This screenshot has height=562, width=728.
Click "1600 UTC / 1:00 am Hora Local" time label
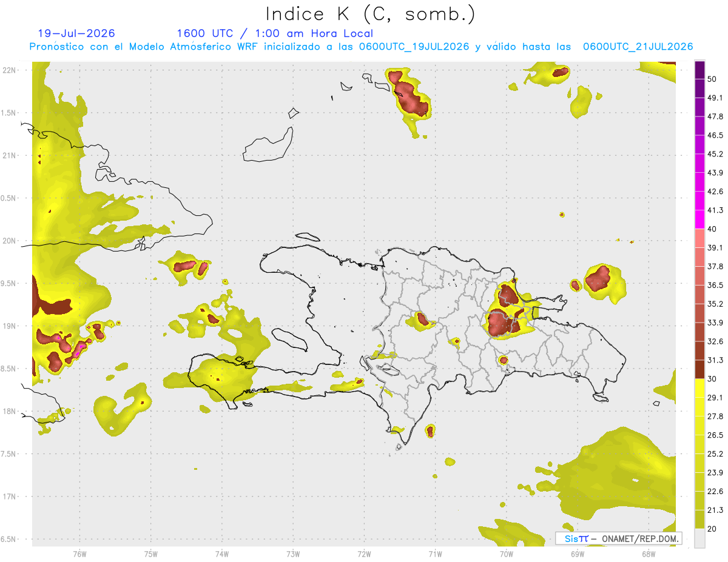click(275, 33)
